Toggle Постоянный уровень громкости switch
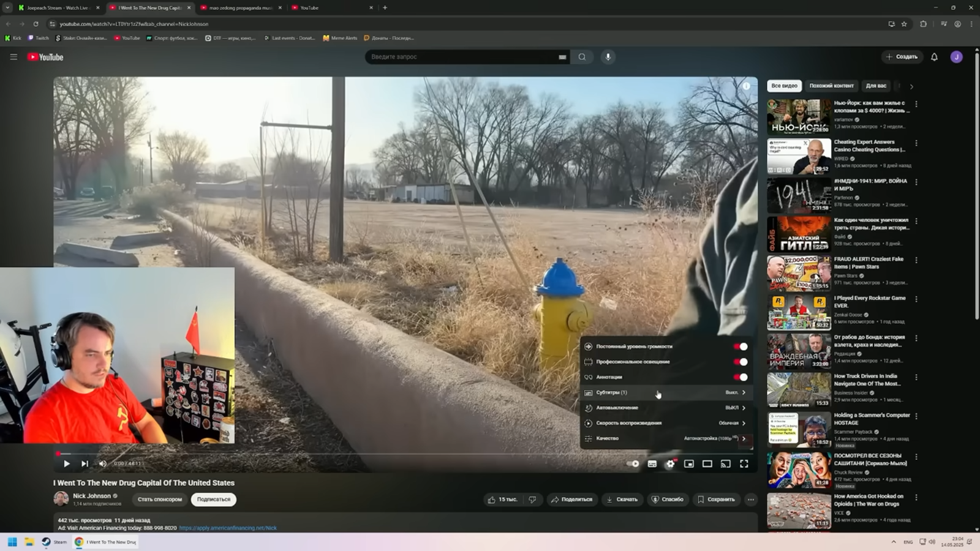Screen dimensions: 980x551 (741, 347)
